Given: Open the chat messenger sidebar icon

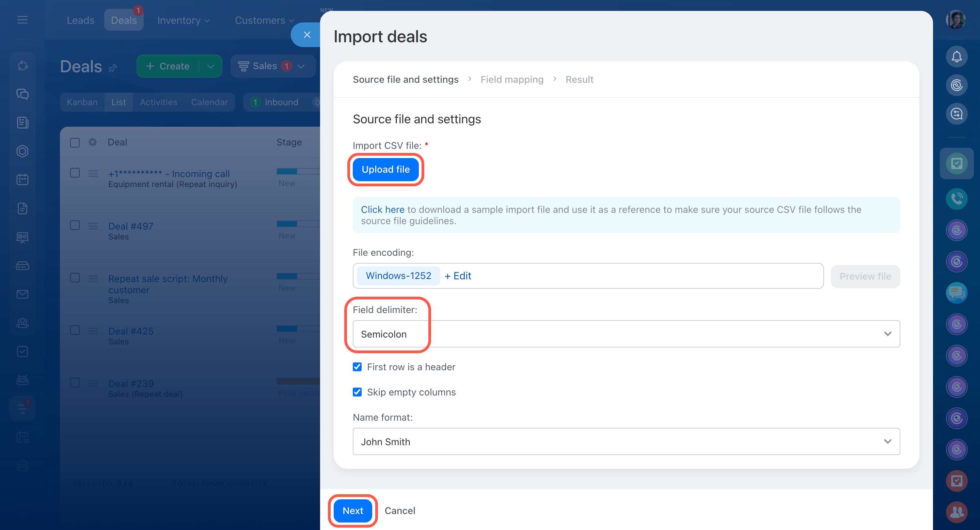Looking at the screenshot, I should [x=22, y=94].
